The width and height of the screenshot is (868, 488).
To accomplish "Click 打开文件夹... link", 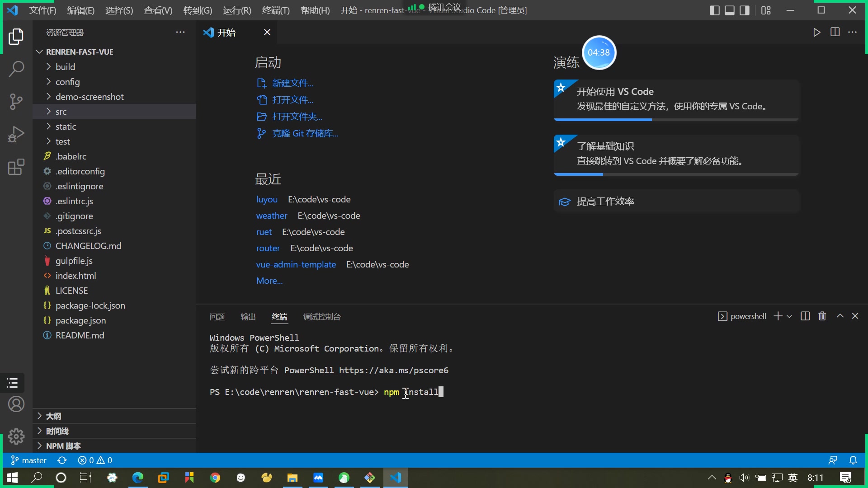I will [x=289, y=117].
